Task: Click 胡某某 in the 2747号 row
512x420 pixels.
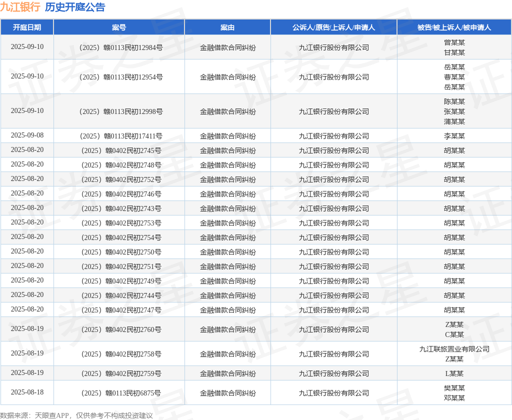Action: click(454, 310)
